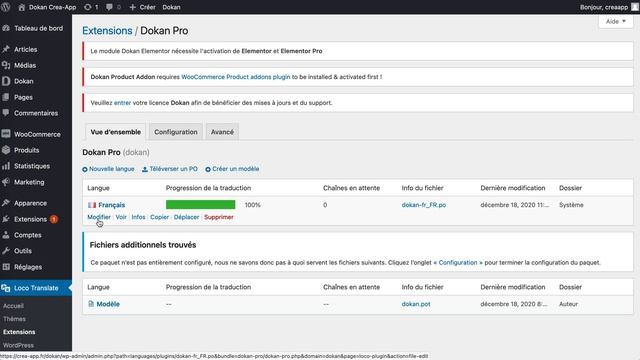
Task: Open WooCommerce via its Woo icon
Action: point(6,134)
